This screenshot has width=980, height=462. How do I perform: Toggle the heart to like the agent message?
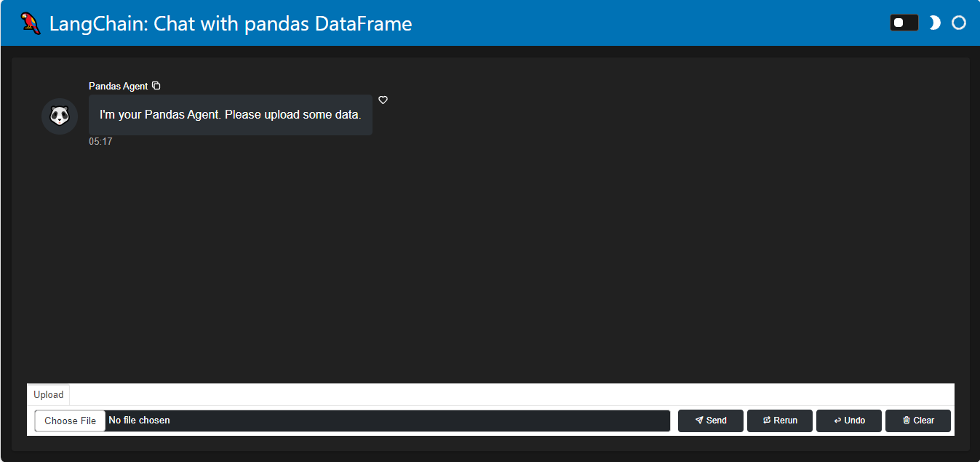tap(383, 100)
